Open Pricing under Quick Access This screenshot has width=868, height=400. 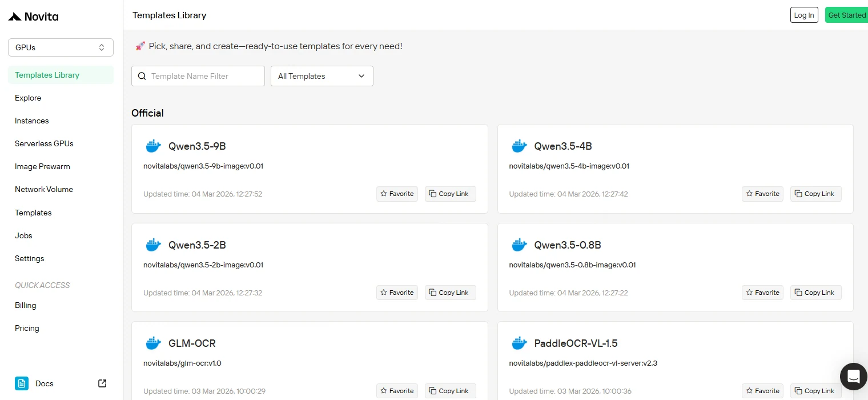[x=27, y=328]
